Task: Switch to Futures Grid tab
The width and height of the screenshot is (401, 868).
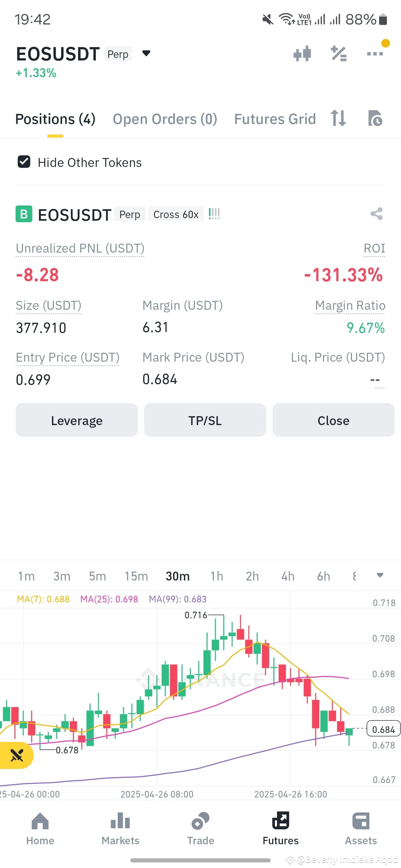Action: [275, 119]
